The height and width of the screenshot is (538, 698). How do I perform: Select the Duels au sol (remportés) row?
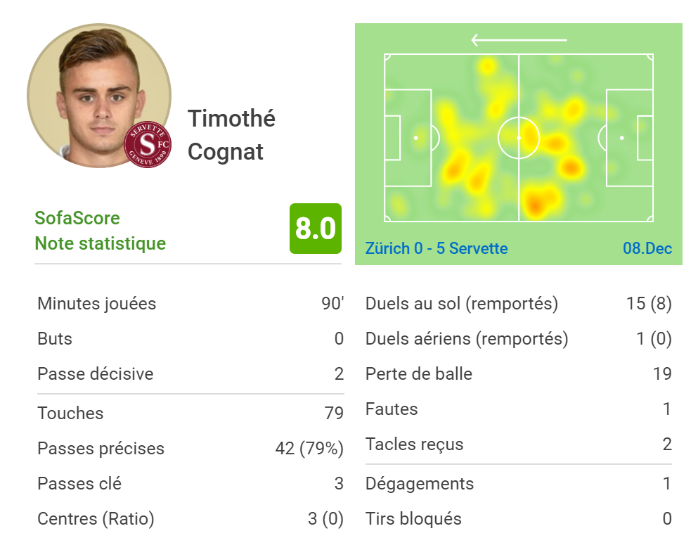(x=519, y=303)
